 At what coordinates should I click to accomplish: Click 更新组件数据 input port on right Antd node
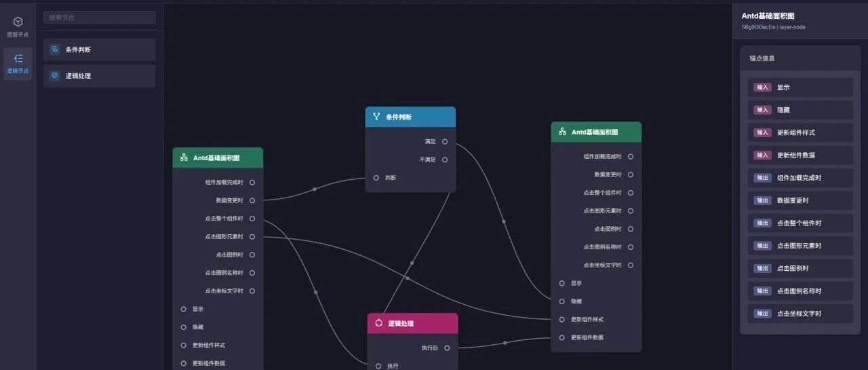point(562,337)
